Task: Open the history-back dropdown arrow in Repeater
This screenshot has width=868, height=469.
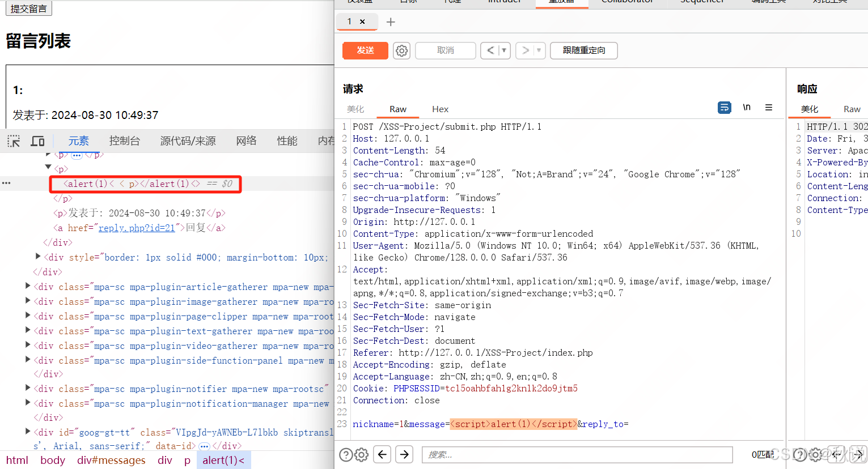Action: tap(504, 50)
